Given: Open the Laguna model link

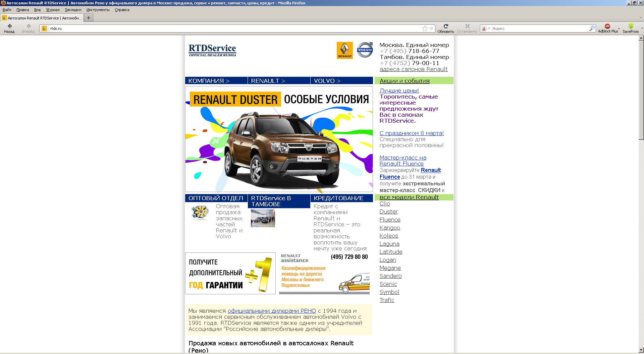Looking at the screenshot, I should click(389, 244).
